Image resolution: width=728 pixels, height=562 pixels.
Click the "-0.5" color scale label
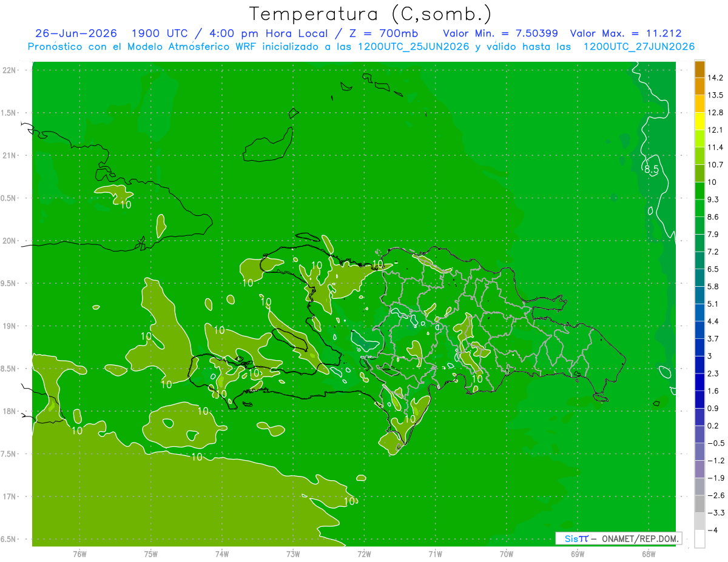(x=715, y=443)
